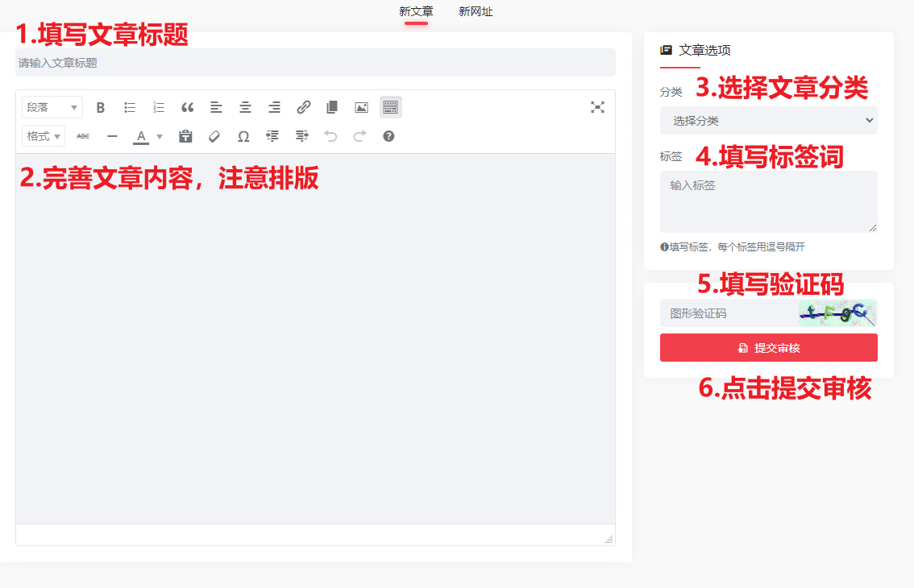Toggle fullscreen mode in the editor
Screen dimensions: 914x588
pos(597,106)
